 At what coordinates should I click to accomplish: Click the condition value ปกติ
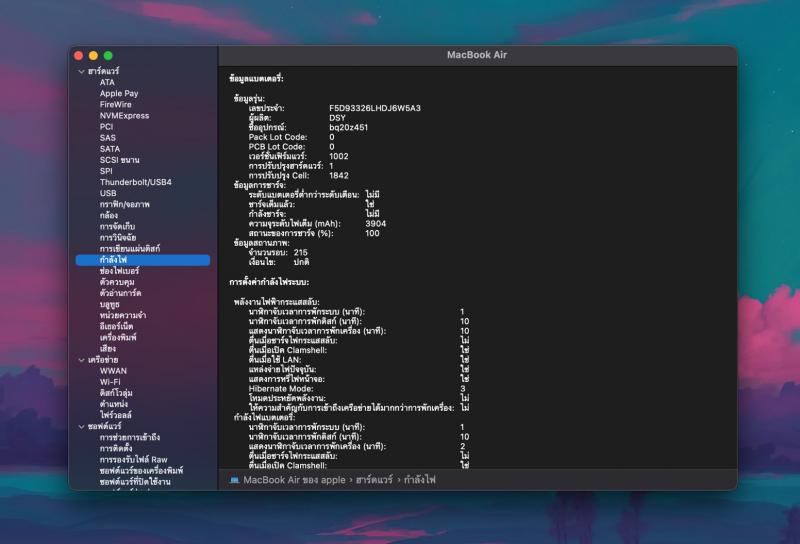coord(301,262)
